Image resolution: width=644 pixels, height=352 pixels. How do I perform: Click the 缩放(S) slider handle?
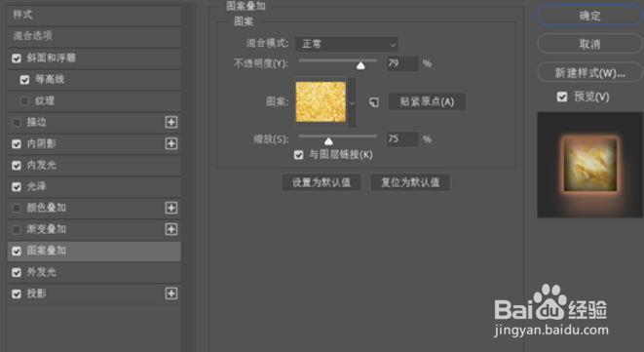pos(328,141)
